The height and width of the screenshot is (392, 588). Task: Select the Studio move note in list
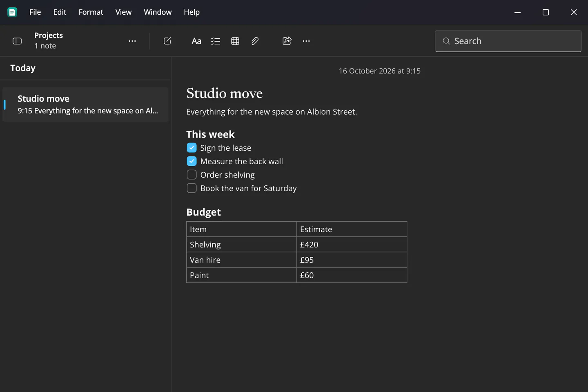click(85, 105)
